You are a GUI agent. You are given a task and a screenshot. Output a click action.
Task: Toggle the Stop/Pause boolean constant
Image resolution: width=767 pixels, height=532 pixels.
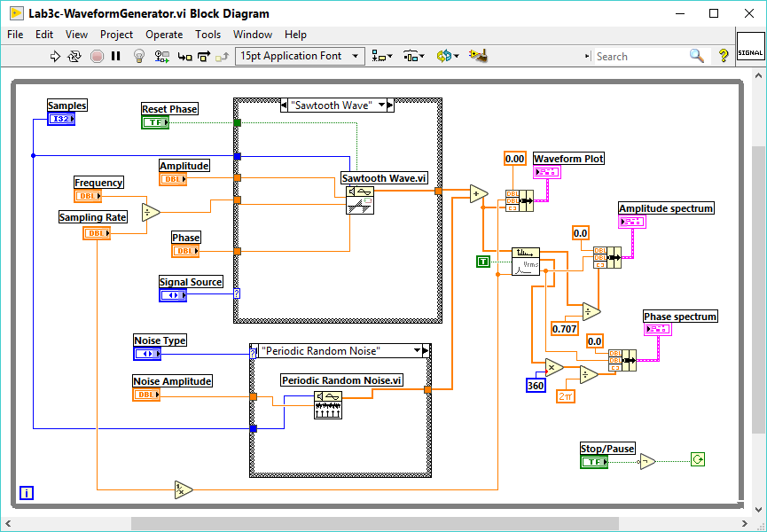pyautogui.click(x=594, y=461)
